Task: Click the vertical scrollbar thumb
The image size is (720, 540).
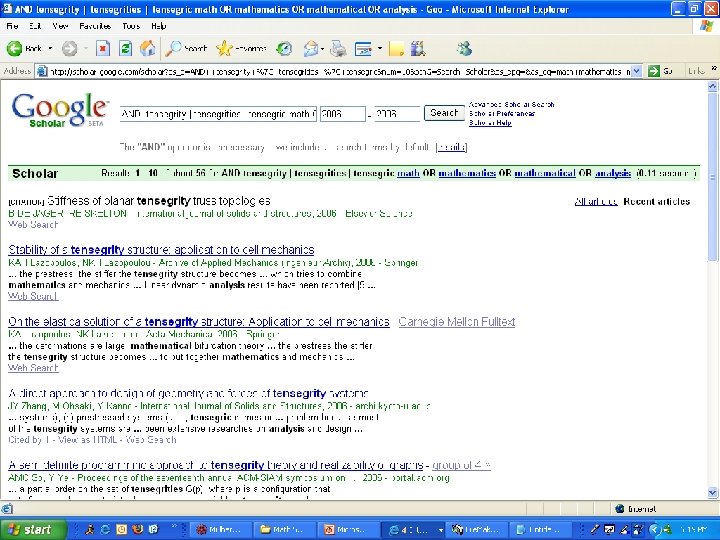Action: 712,177
